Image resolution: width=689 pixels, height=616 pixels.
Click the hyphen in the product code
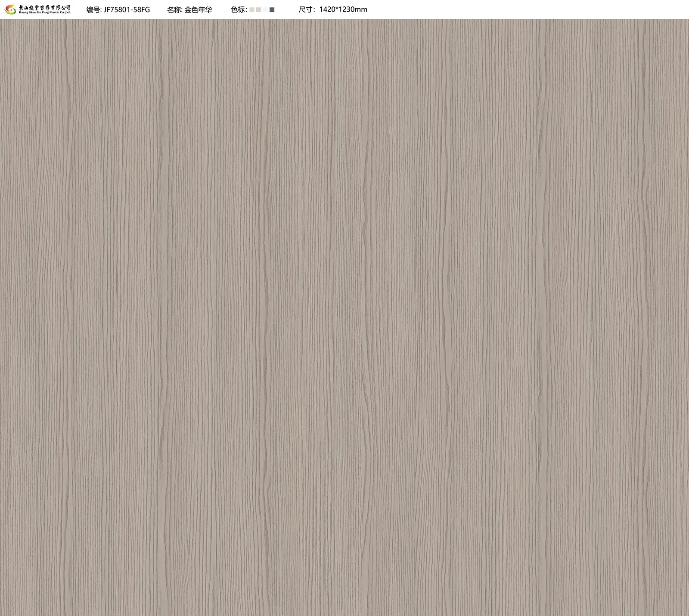[x=132, y=9]
